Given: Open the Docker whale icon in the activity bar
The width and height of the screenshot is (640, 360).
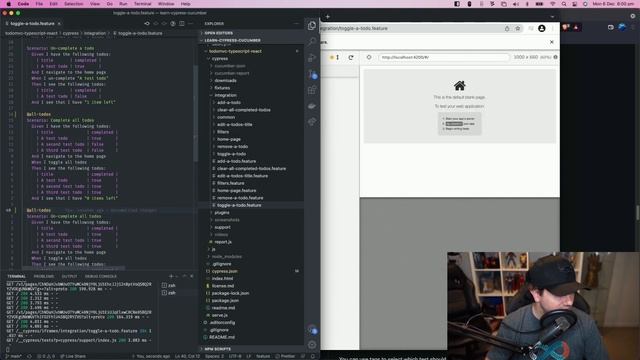Looking at the screenshot, I should 312,106.
